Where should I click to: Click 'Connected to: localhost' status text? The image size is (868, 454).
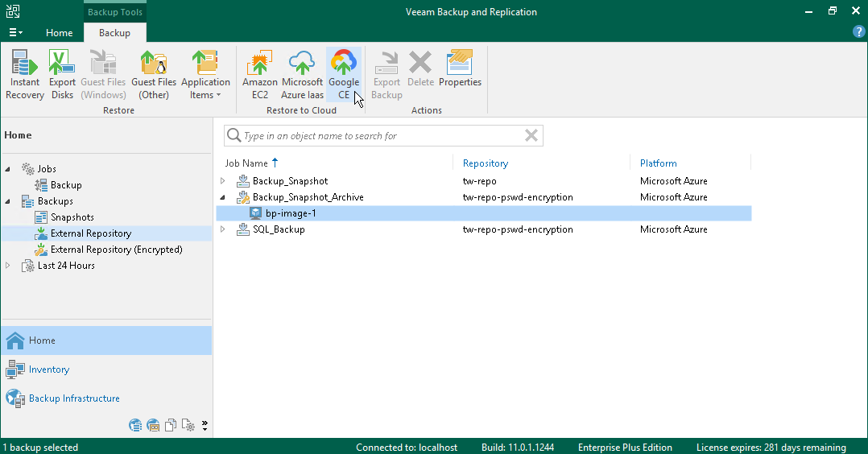[407, 448]
